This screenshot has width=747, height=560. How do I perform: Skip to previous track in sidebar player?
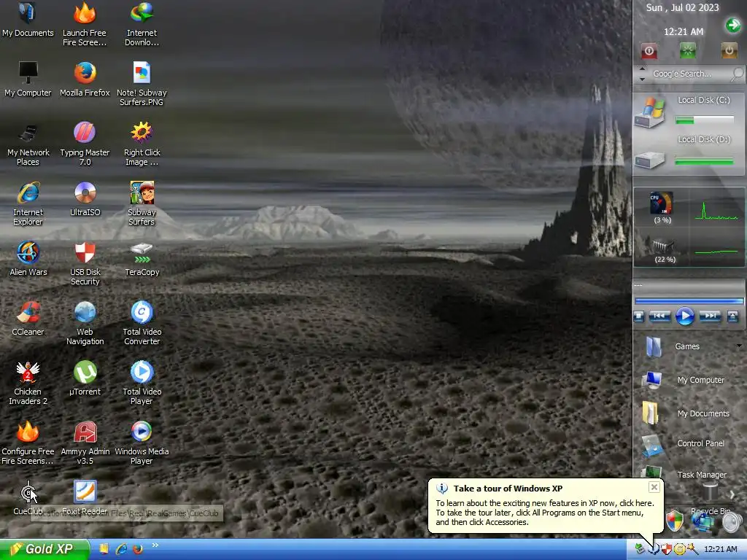[659, 316]
